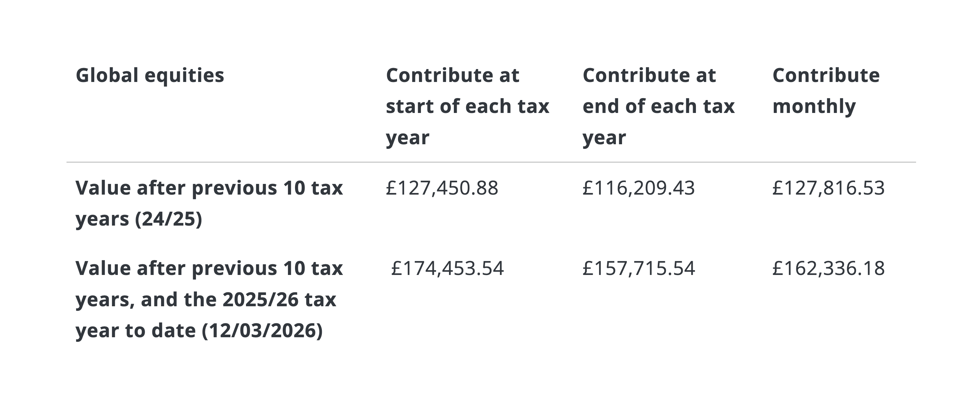
Task: Click the Global equities column header
Action: [x=150, y=75]
